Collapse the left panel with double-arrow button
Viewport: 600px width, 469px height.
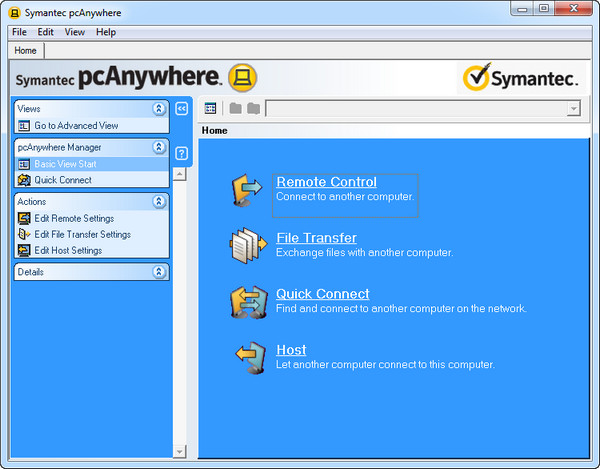181,109
